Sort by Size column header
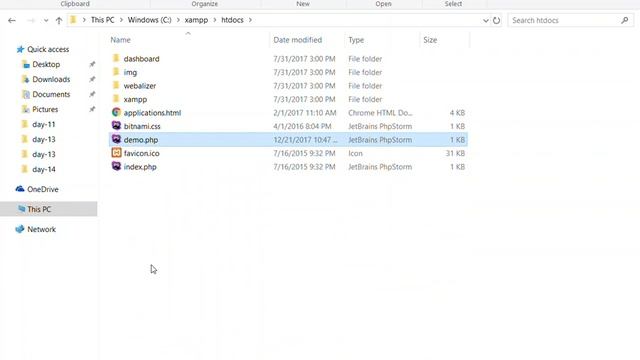Image resolution: width=640 pixels, height=360 pixels. point(430,40)
